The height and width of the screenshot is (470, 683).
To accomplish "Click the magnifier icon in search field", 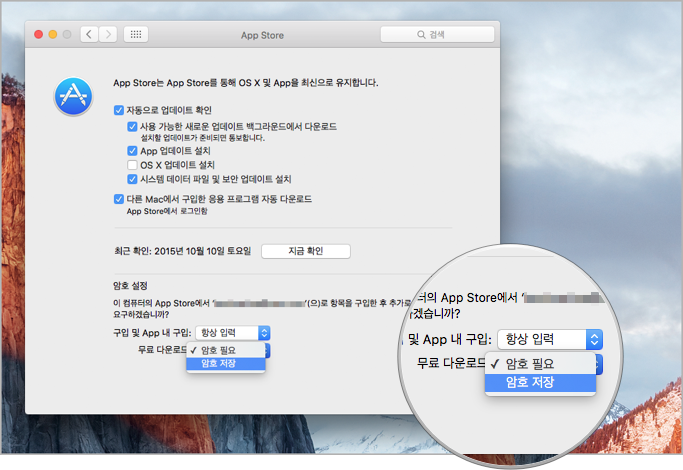I will click(421, 34).
